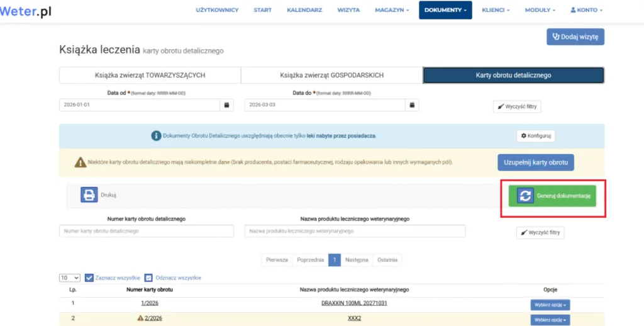Click the refresh icon on Generuj dokumentację
The height and width of the screenshot is (326, 644).
[525, 196]
